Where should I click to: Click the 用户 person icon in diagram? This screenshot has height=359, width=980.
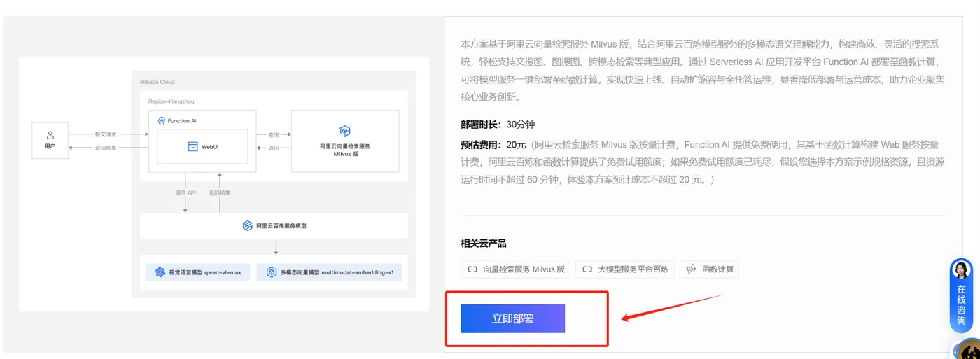point(50,134)
